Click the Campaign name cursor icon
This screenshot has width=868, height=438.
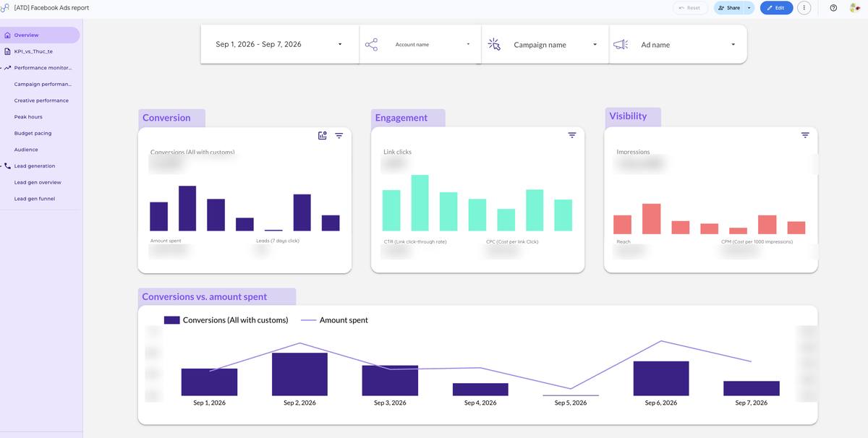pos(494,44)
